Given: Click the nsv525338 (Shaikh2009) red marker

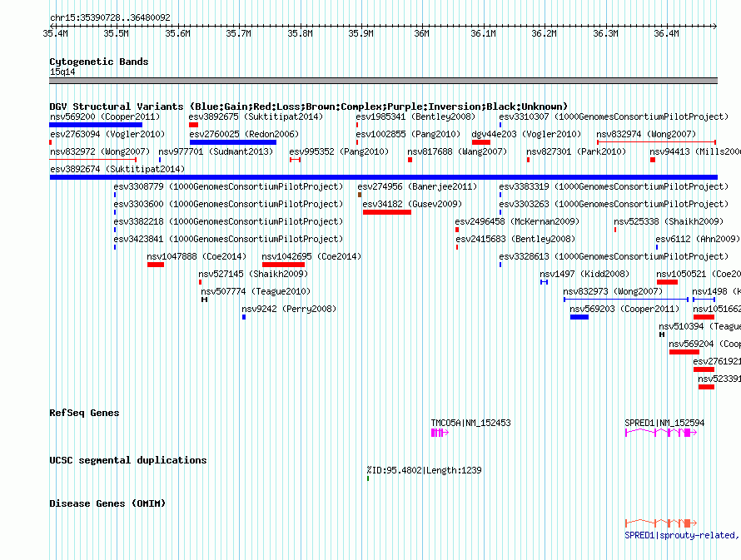Looking at the screenshot, I should point(615,230).
